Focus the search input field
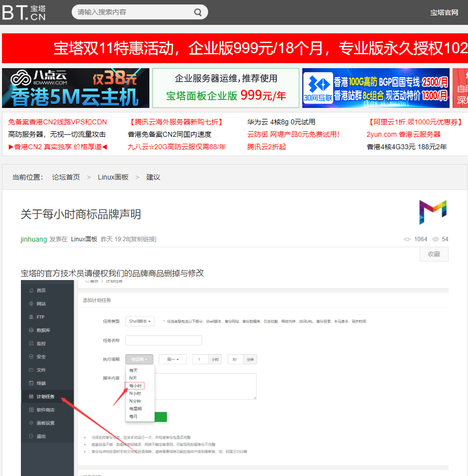Image resolution: width=468 pixels, height=476 pixels. 132,12
